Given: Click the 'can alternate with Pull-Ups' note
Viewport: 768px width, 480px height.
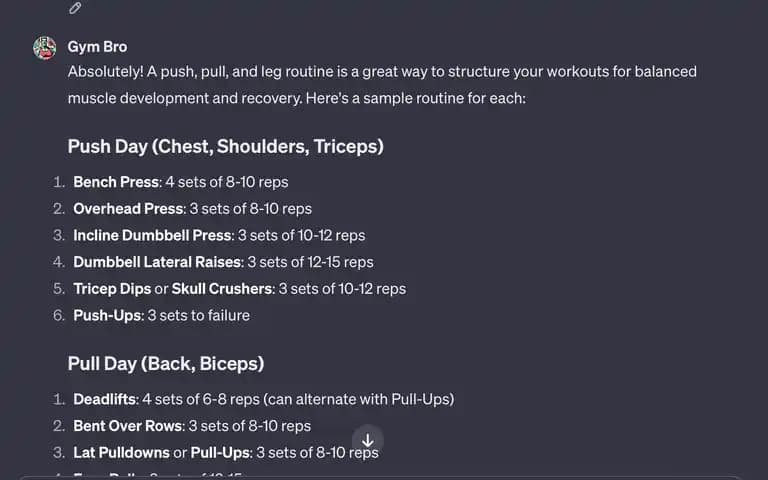Looking at the screenshot, I should [359, 399].
